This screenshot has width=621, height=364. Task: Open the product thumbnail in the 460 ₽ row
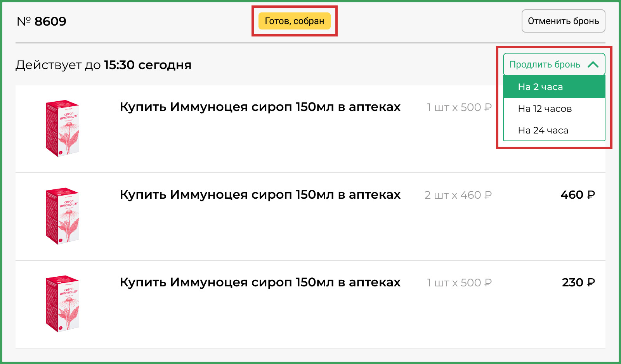[x=62, y=216]
